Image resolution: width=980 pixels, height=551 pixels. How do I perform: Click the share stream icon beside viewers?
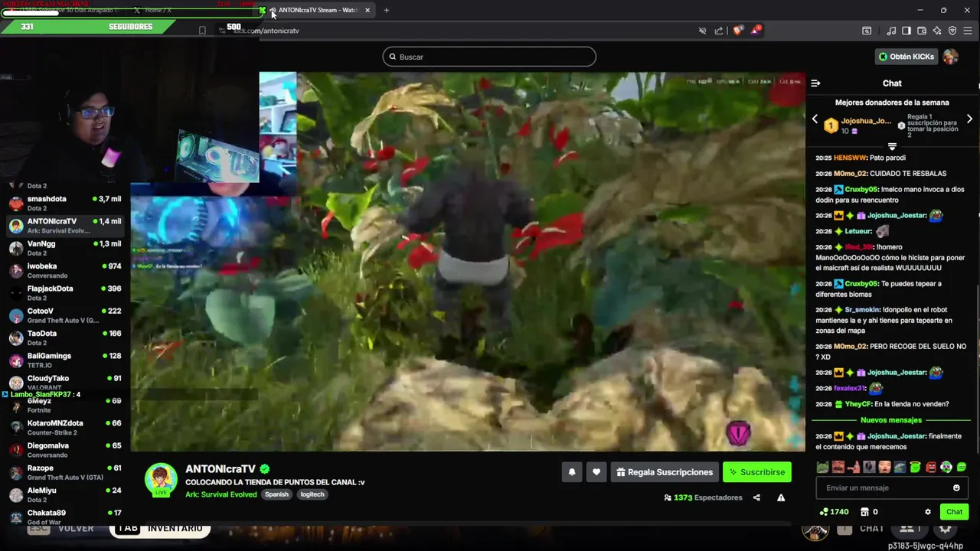pyautogui.click(x=756, y=497)
